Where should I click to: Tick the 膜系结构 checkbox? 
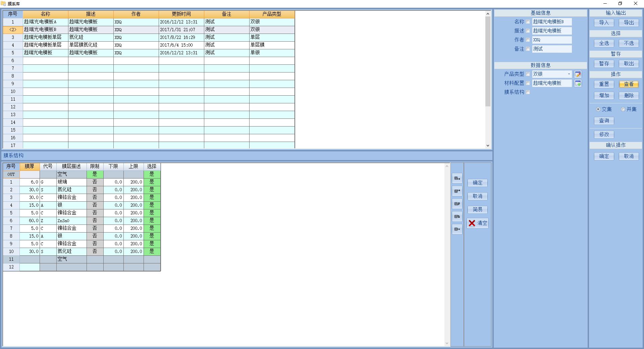528,92
